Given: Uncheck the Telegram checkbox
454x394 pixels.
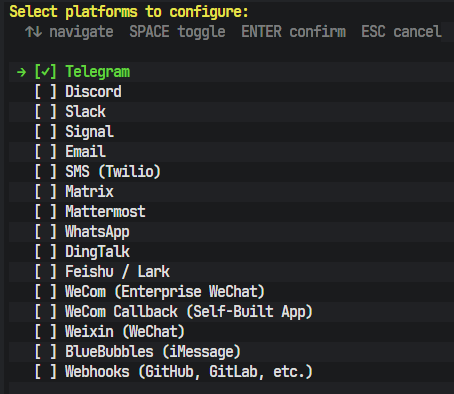Looking at the screenshot, I should (x=46, y=72).
